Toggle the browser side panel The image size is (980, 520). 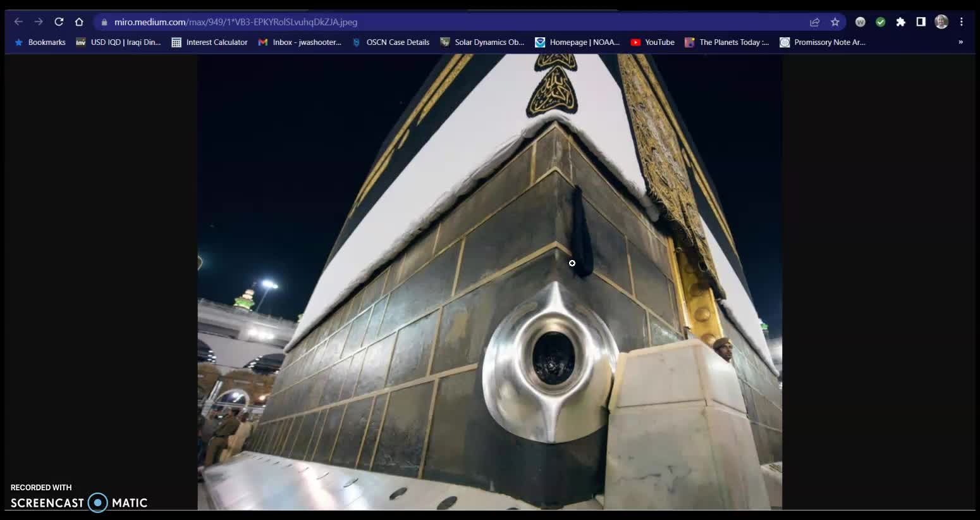point(921,22)
